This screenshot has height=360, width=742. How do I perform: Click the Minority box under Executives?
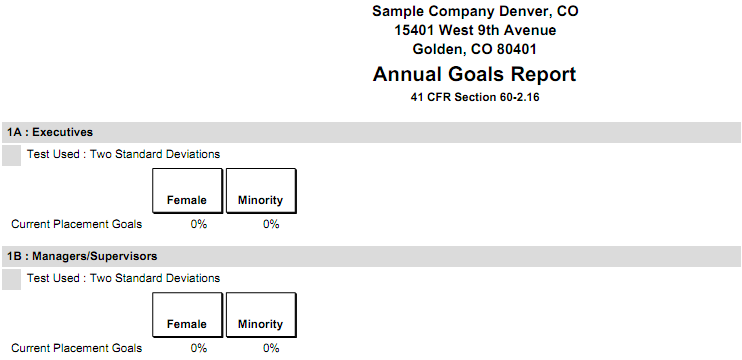point(261,191)
